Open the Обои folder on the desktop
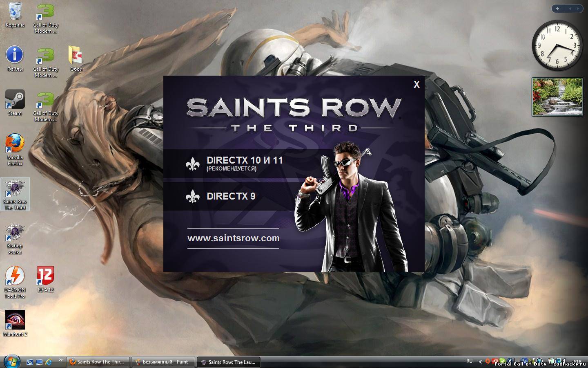588x368 pixels. tap(76, 58)
